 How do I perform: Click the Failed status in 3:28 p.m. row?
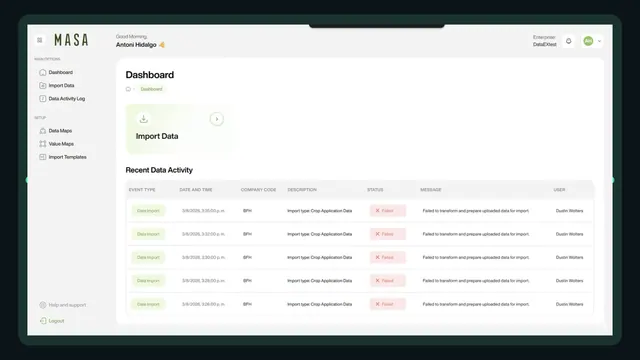388,280
